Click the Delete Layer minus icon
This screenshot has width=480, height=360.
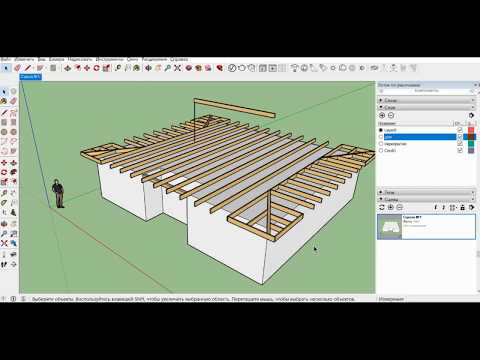point(391,115)
